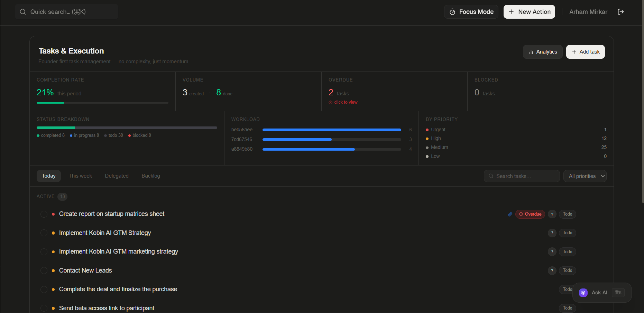
Task: Open Todo status pill on GTM marketing strategy
Action: (568, 252)
